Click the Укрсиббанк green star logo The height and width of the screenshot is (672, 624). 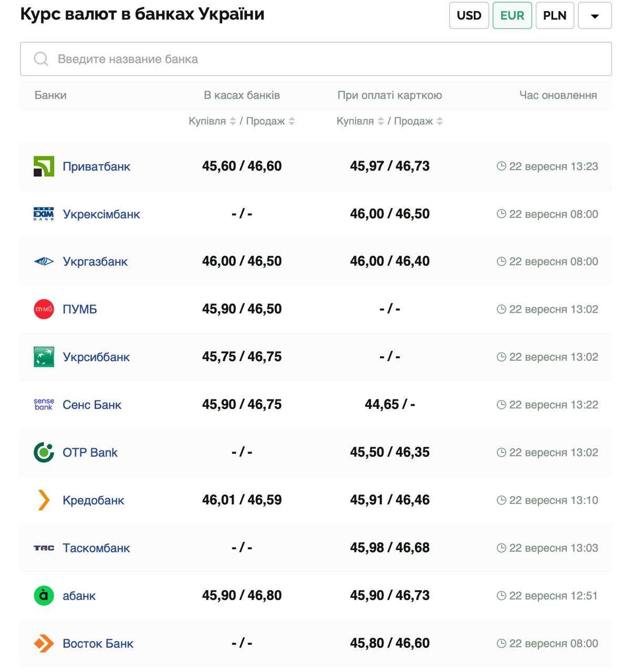point(44,357)
